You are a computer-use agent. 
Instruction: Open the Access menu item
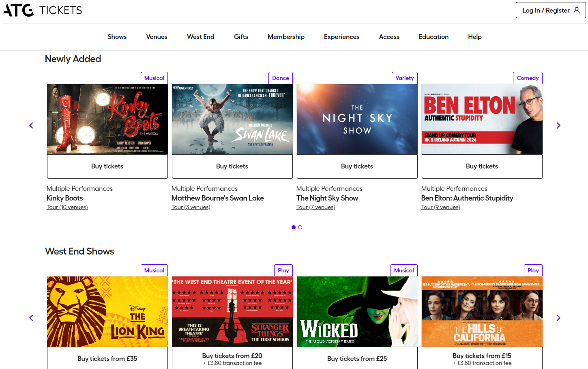[389, 37]
